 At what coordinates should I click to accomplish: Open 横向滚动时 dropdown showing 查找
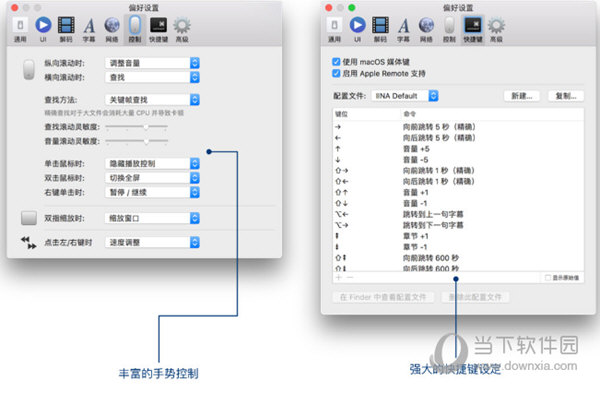152,77
